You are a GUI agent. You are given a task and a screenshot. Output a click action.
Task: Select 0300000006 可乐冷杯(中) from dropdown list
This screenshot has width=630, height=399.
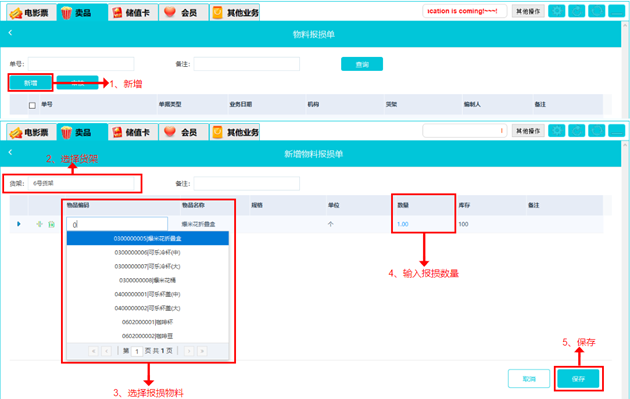click(147, 252)
